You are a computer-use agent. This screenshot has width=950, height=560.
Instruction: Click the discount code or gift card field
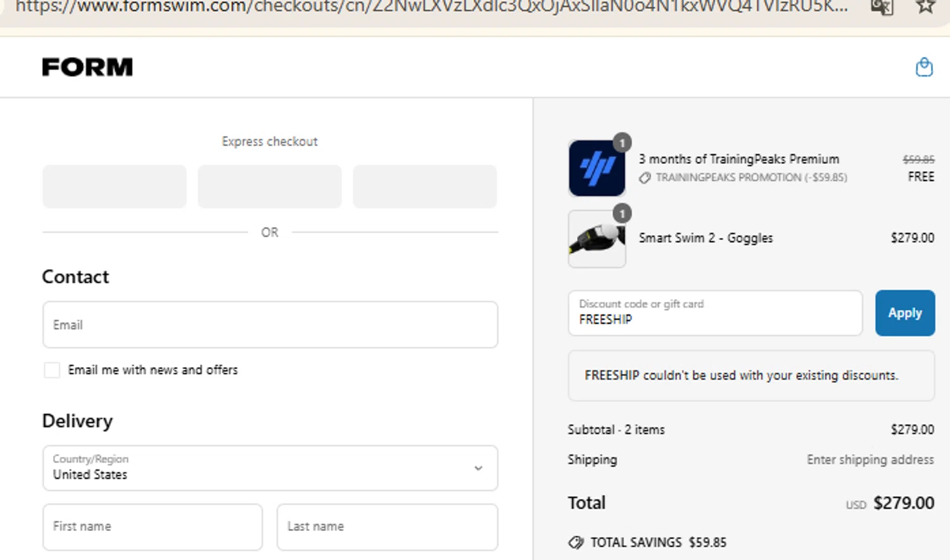(x=715, y=313)
